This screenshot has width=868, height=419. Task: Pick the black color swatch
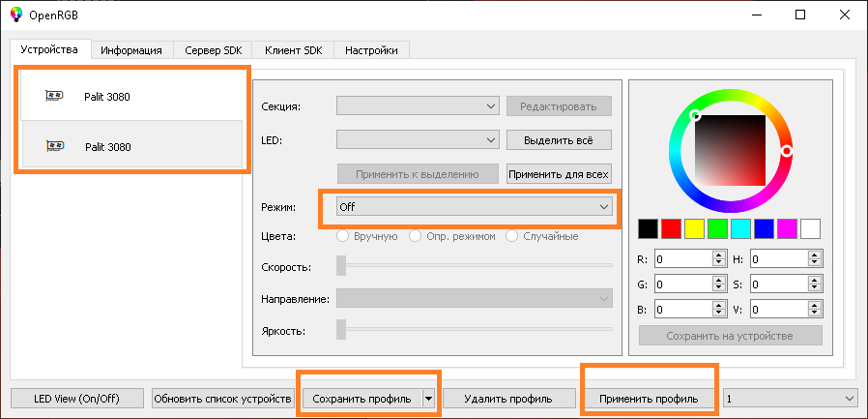[649, 228]
